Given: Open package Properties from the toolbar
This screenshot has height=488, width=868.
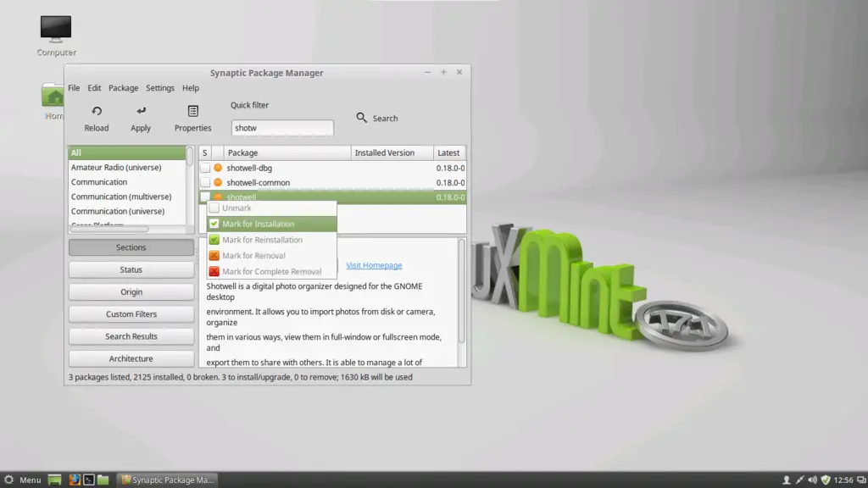Looking at the screenshot, I should pyautogui.click(x=192, y=111).
